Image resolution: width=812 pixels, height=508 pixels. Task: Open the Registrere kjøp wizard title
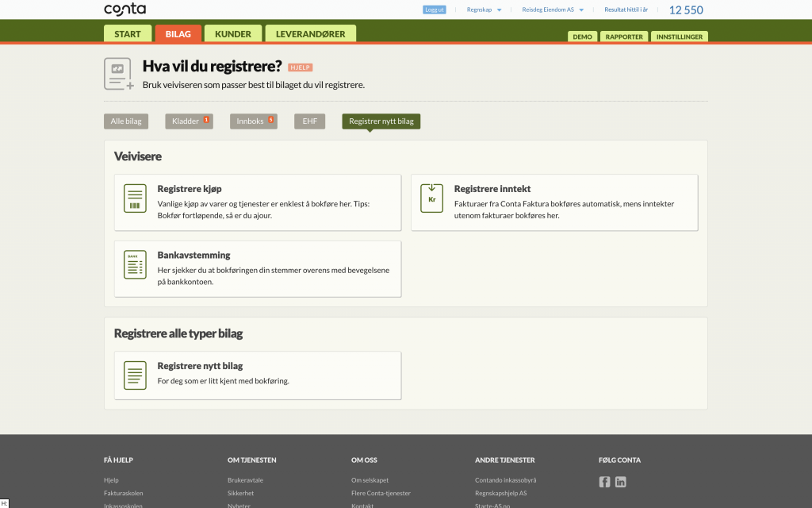[x=190, y=189]
